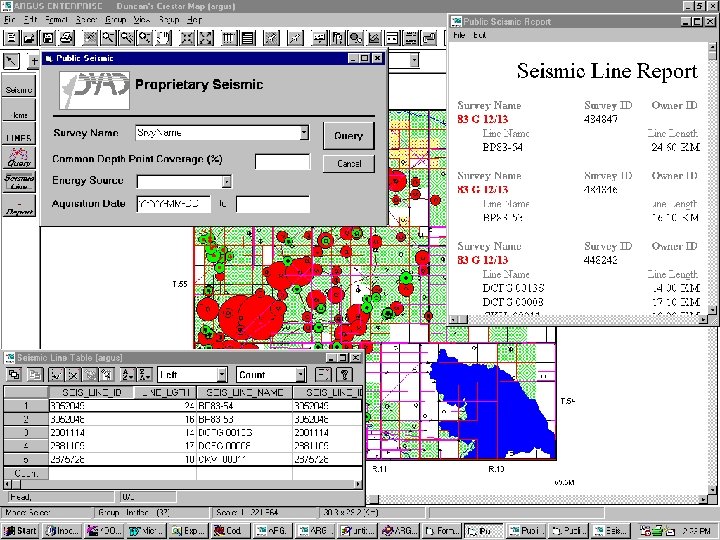Open File menu in Public Seismic Report
720x540 pixels.
tap(459, 35)
